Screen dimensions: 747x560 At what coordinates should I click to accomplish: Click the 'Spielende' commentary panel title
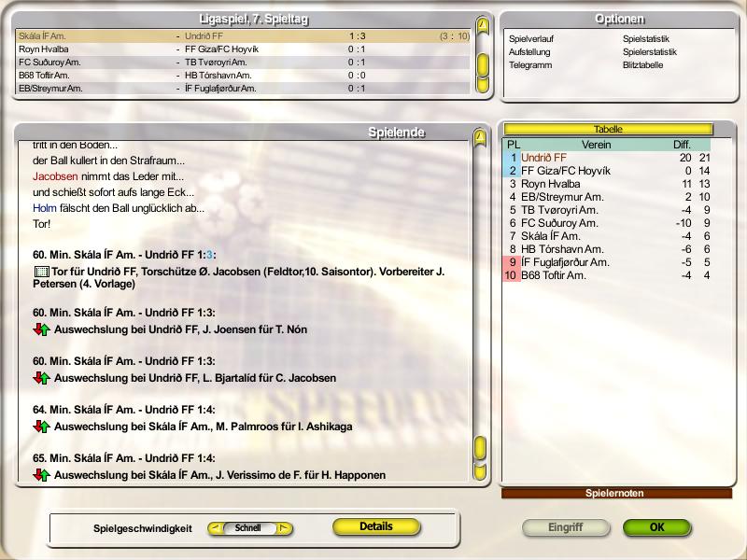point(396,133)
